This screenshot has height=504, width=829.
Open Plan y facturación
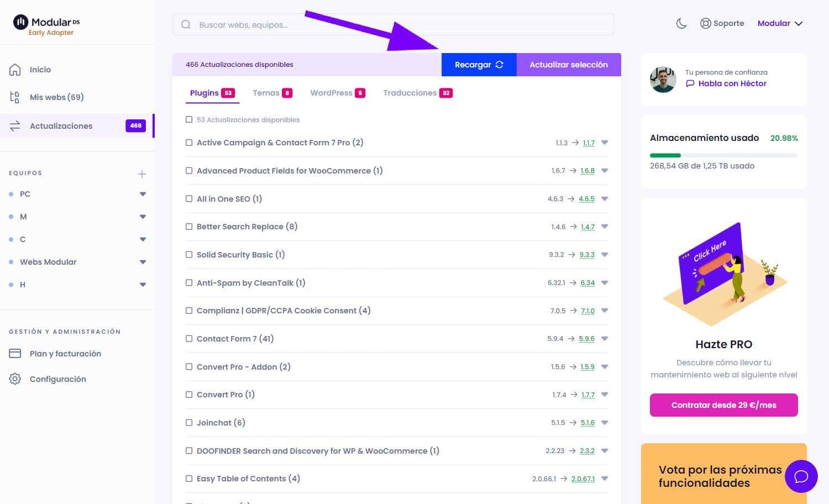(x=65, y=354)
